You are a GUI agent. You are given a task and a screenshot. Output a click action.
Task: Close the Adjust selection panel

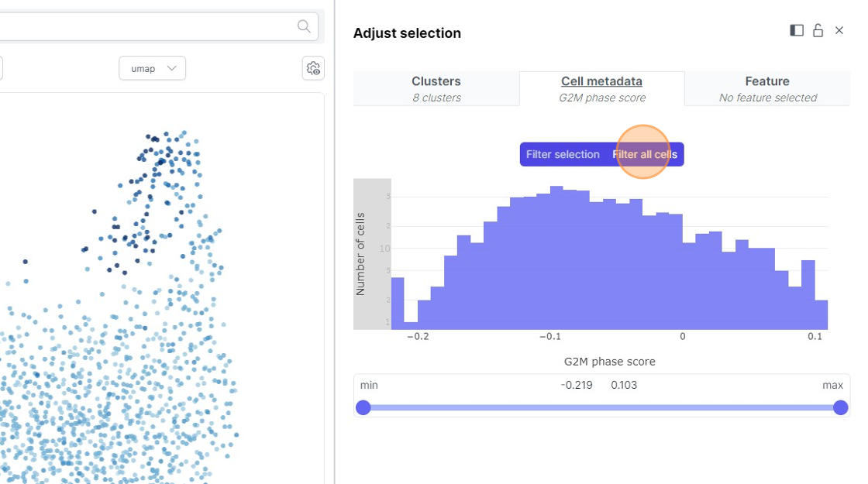coord(839,30)
